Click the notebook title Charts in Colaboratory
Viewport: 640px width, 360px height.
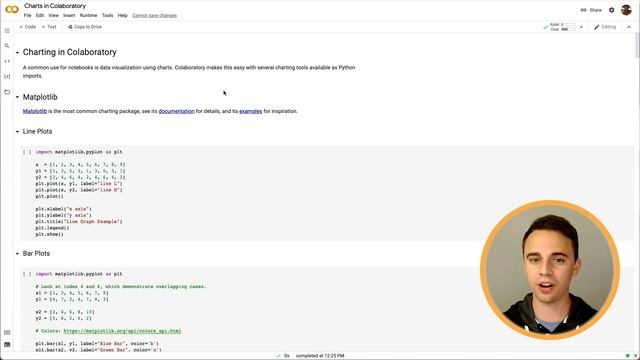(55, 6)
